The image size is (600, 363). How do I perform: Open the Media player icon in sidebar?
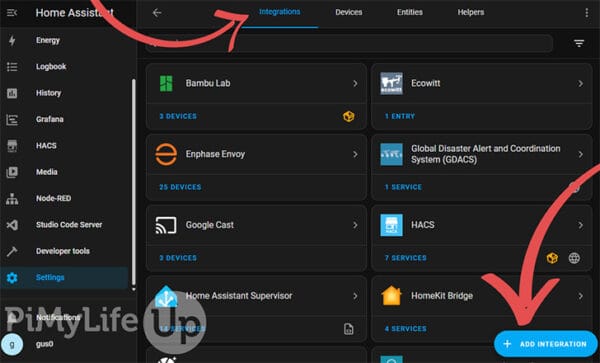pyautogui.click(x=12, y=172)
